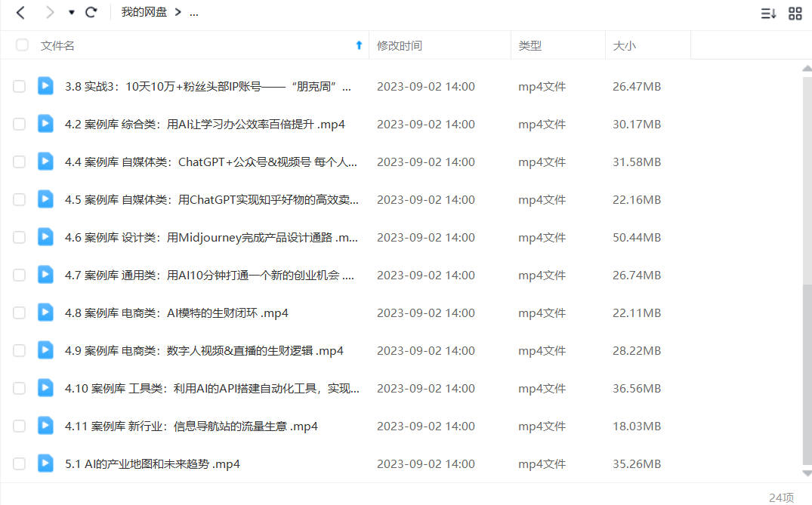Check the box for 4.2 案例库 综合类
812x505 pixels.
[19, 125]
